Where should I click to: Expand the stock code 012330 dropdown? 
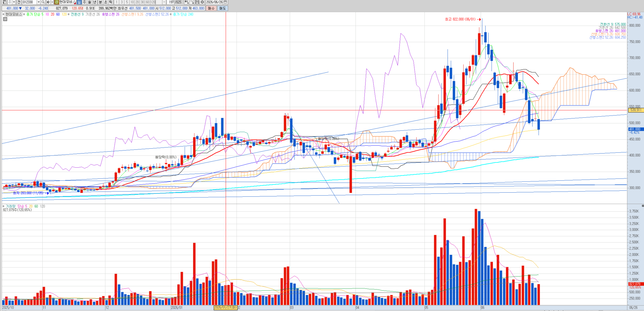click(x=39, y=2)
